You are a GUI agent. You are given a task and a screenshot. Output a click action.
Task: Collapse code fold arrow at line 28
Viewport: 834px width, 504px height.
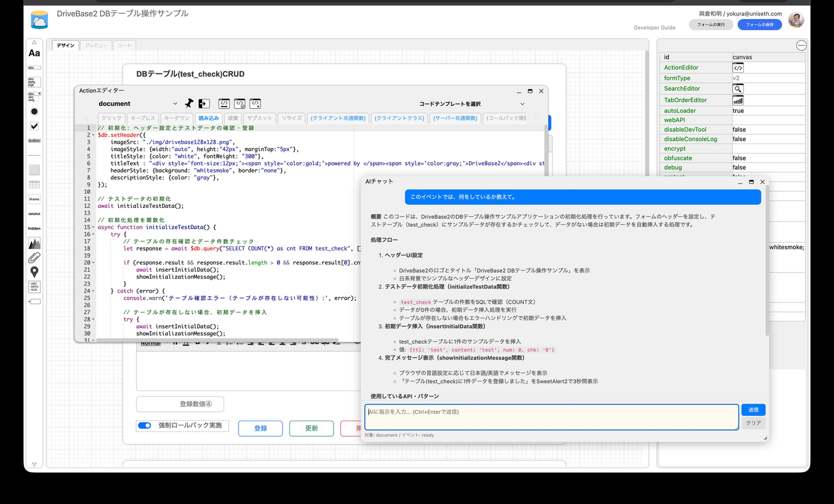coord(93,319)
